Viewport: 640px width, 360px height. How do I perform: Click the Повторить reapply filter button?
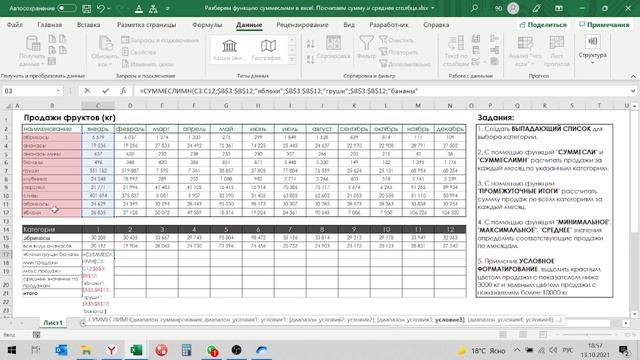pos(399,52)
